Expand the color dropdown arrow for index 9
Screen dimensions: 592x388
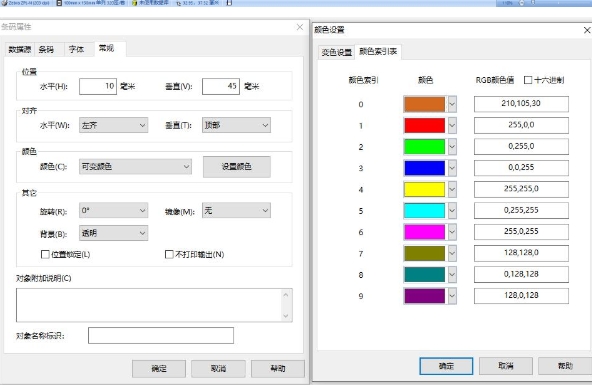click(452, 296)
